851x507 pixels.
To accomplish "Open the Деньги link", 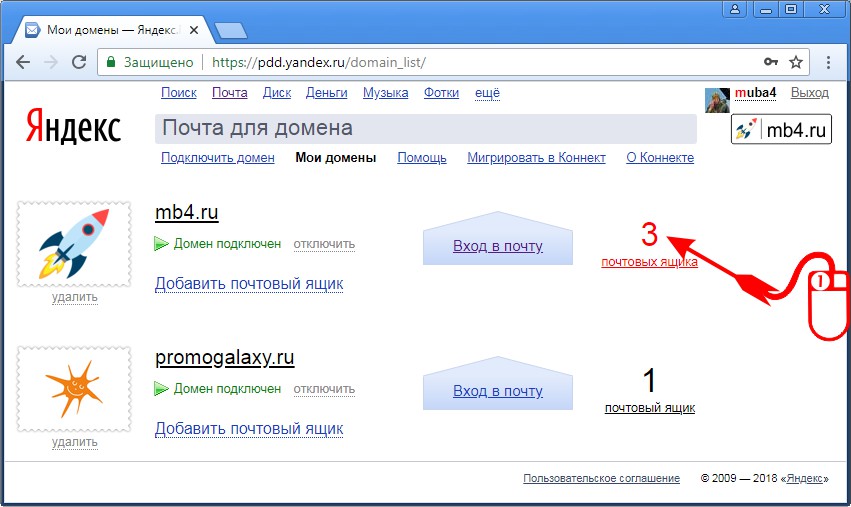I will tap(326, 93).
